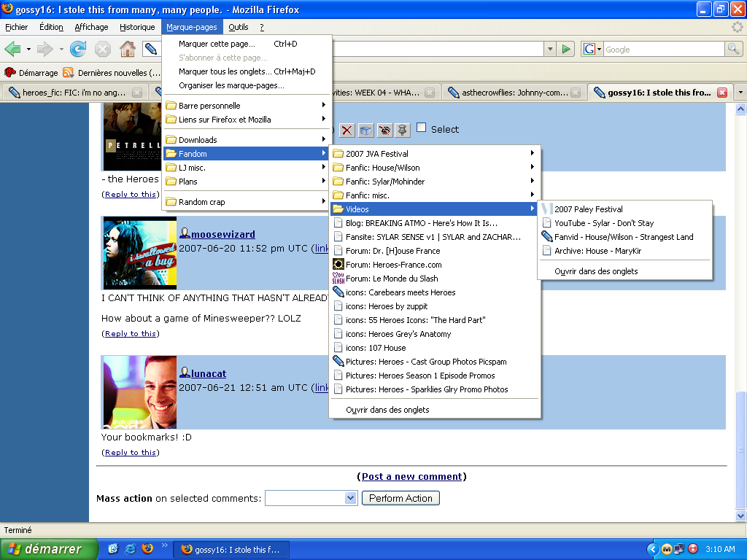Open the tab list dropdown arrow

[x=740, y=93]
